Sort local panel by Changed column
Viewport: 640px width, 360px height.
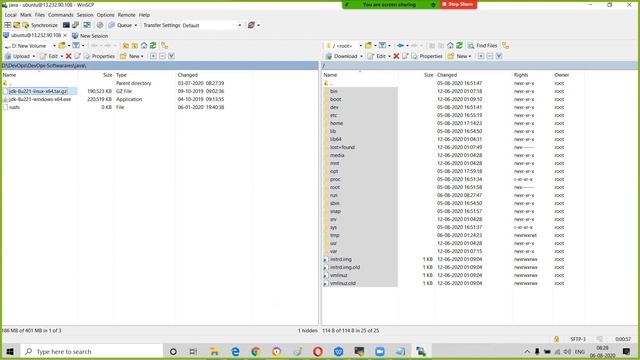[x=187, y=75]
